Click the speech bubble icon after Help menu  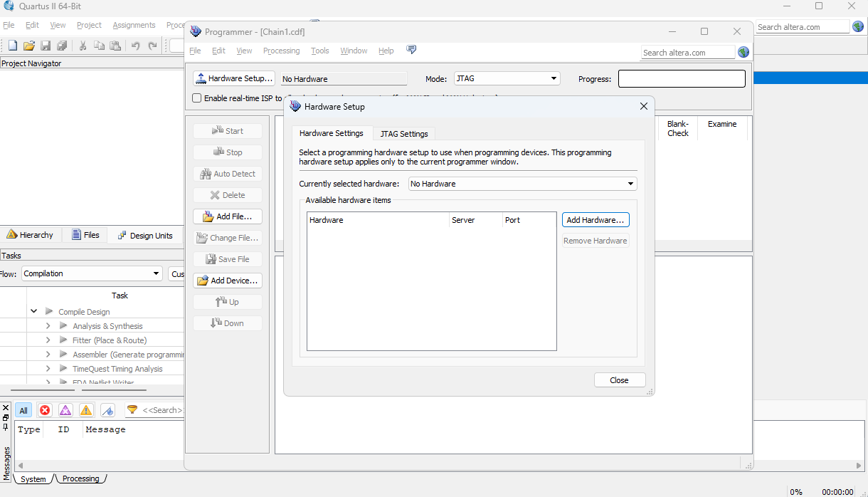411,50
